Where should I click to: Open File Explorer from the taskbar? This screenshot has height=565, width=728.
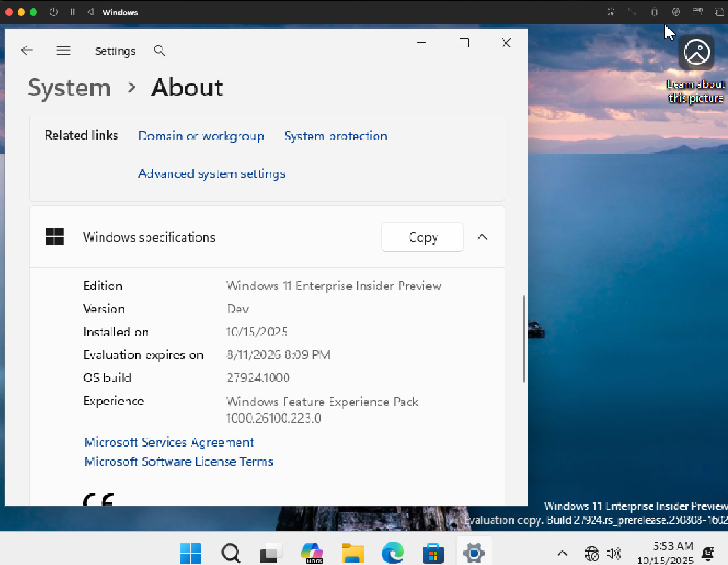pos(352,553)
